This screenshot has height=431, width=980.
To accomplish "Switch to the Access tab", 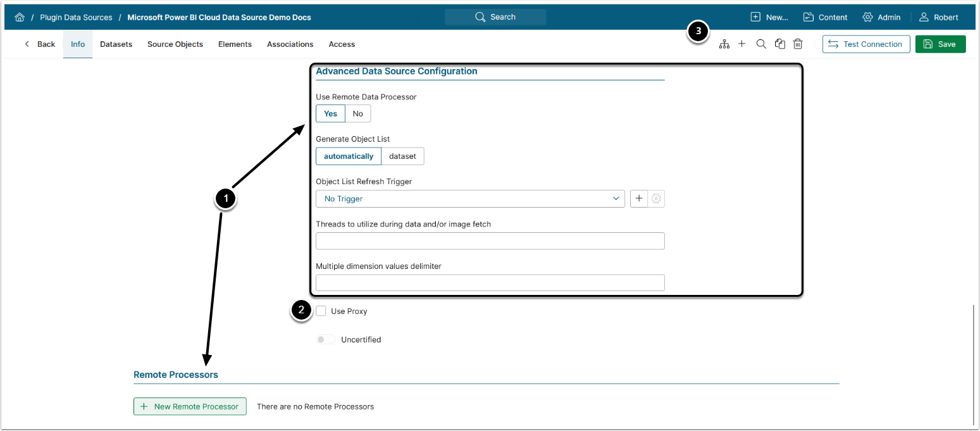I will (342, 44).
